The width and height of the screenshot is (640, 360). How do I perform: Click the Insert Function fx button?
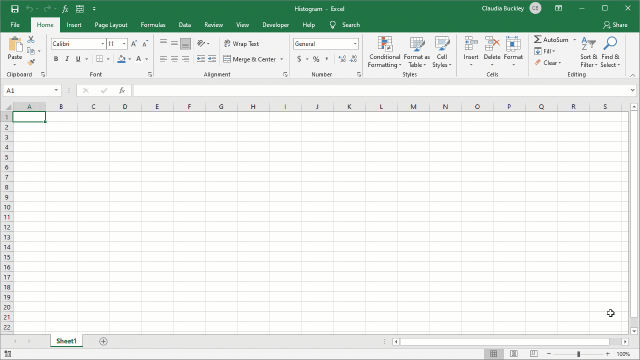click(122, 90)
